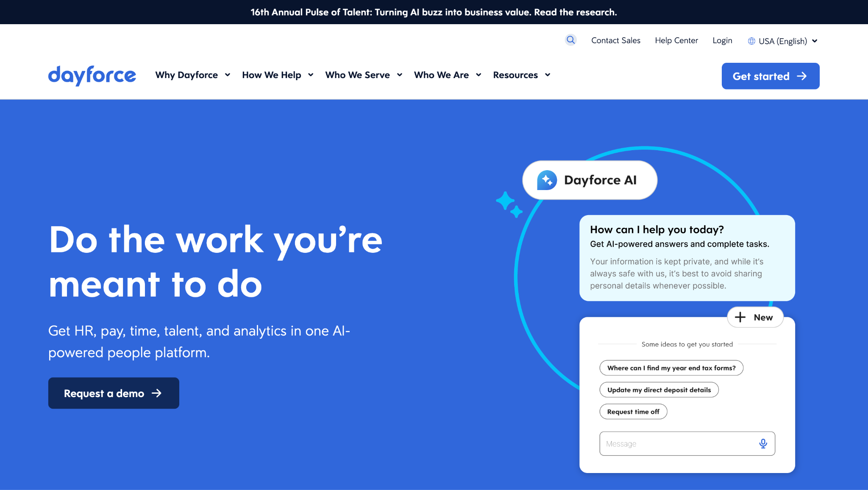Open the Help Center link
Image resolution: width=868 pixels, height=490 pixels.
pyautogui.click(x=676, y=40)
